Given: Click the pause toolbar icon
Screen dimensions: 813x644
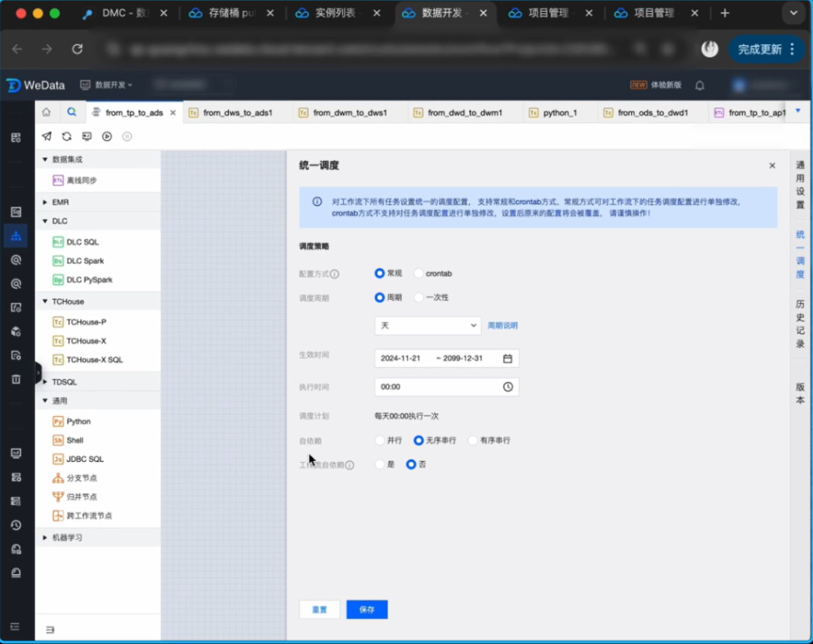Looking at the screenshot, I should [x=127, y=136].
